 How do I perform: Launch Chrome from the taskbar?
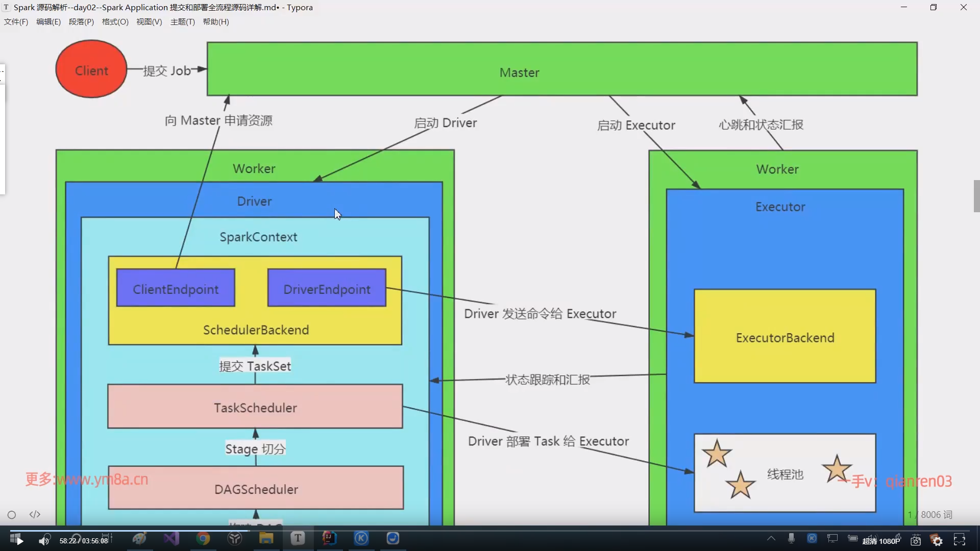click(x=203, y=538)
